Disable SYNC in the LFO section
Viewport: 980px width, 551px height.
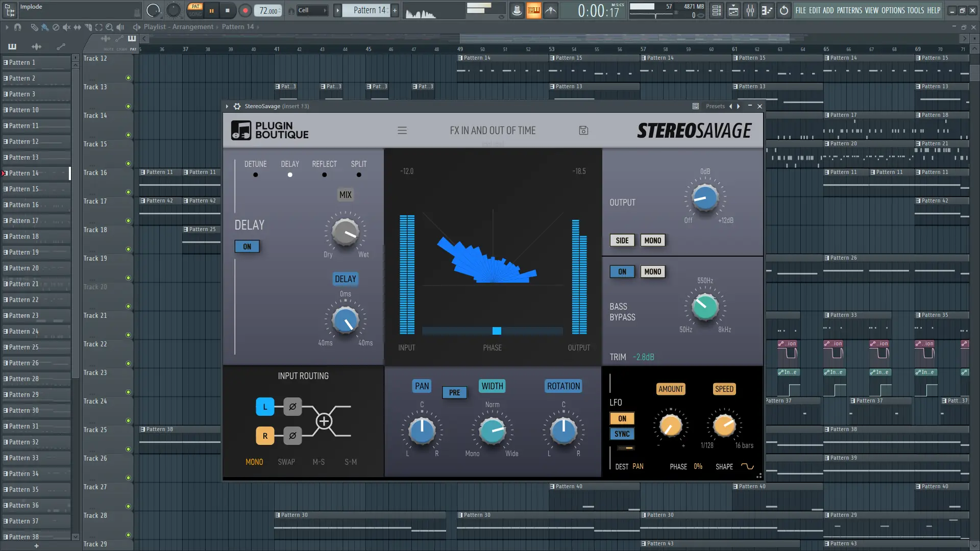click(x=622, y=434)
